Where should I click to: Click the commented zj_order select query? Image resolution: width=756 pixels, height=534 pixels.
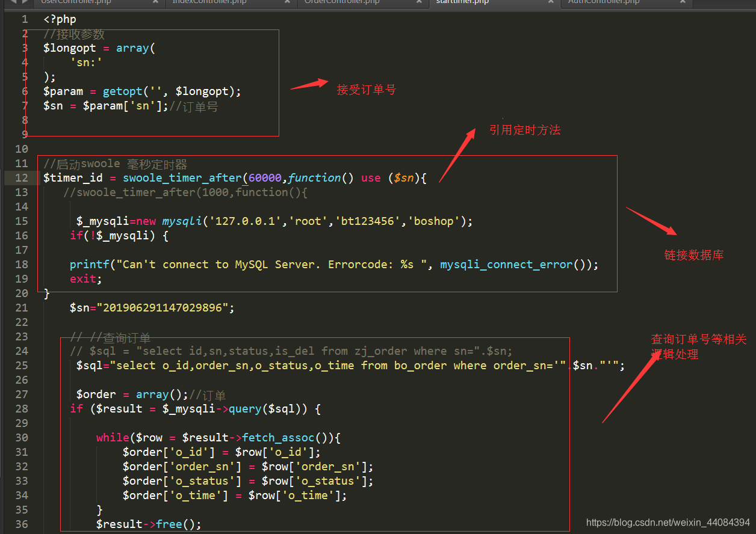[291, 351]
